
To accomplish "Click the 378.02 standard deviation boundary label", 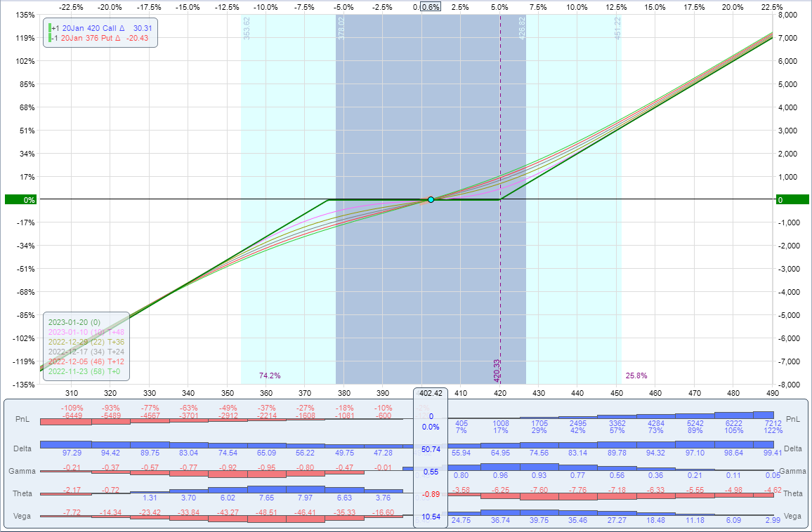I will (x=341, y=28).
